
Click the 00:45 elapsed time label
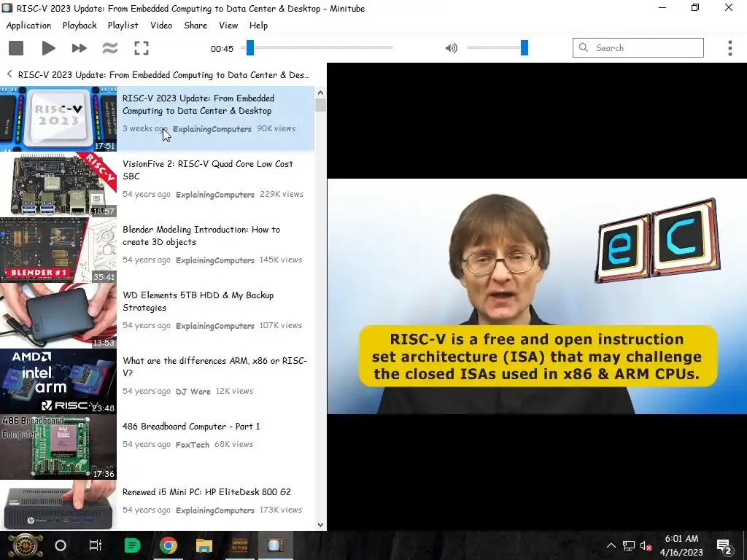pyautogui.click(x=222, y=49)
